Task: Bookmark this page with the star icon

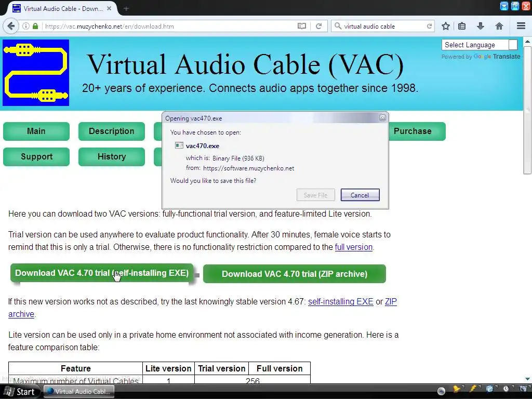Action: [446, 26]
